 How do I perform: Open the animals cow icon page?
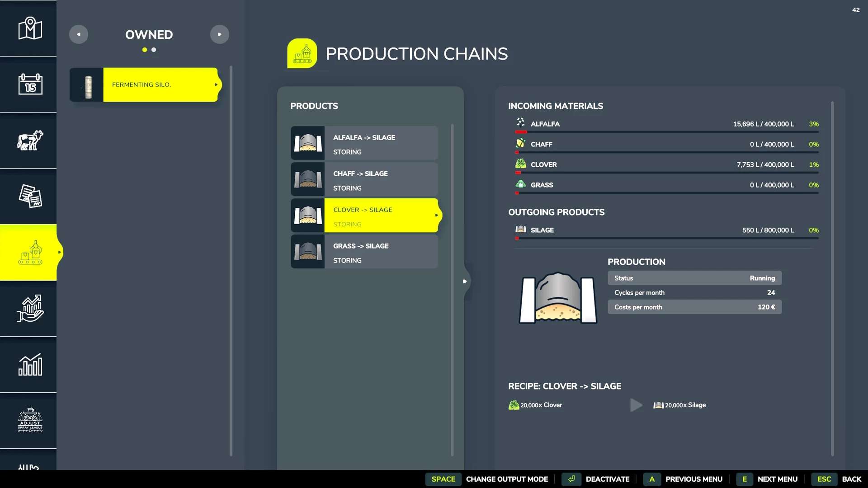(30, 141)
